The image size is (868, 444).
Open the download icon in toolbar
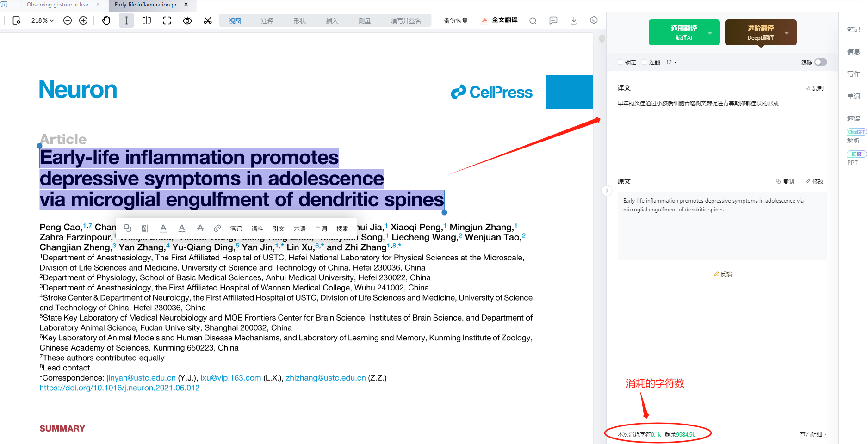574,20
